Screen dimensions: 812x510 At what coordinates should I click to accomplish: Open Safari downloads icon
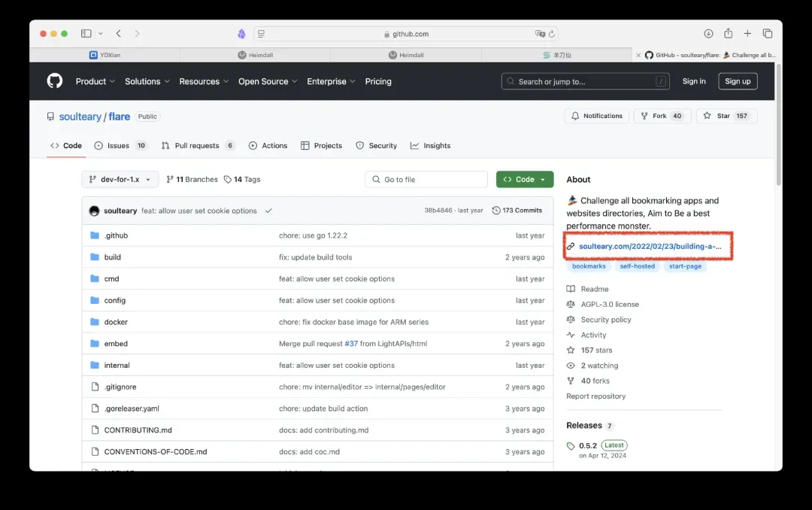coord(708,34)
